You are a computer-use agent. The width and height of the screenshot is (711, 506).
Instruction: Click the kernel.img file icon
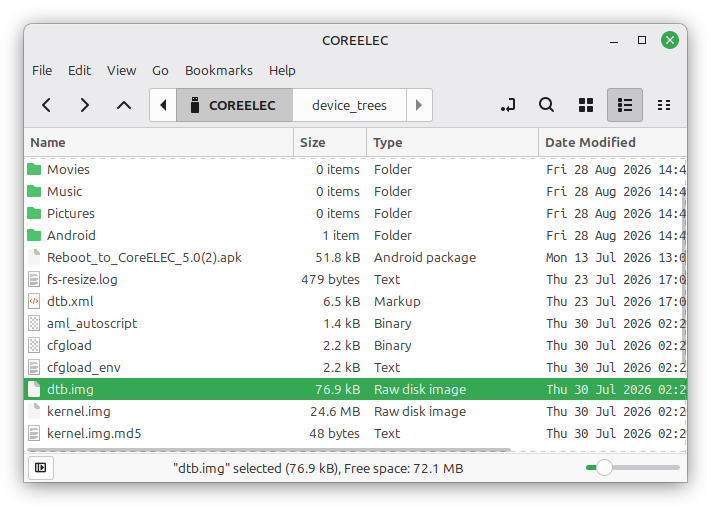point(34,411)
